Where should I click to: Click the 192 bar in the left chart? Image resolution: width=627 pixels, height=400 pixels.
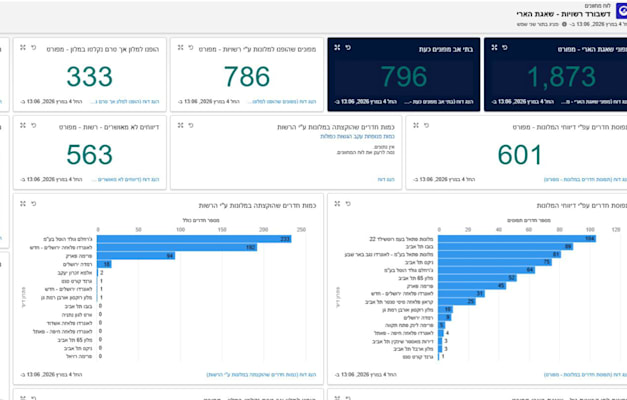pos(177,247)
